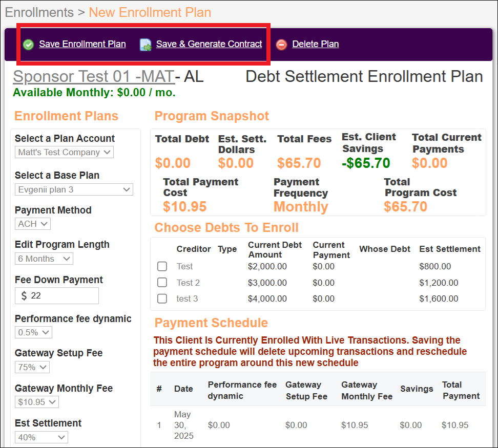Click the New Enrollment Plan breadcrumb text
The image size is (498, 448).
tap(150, 12)
